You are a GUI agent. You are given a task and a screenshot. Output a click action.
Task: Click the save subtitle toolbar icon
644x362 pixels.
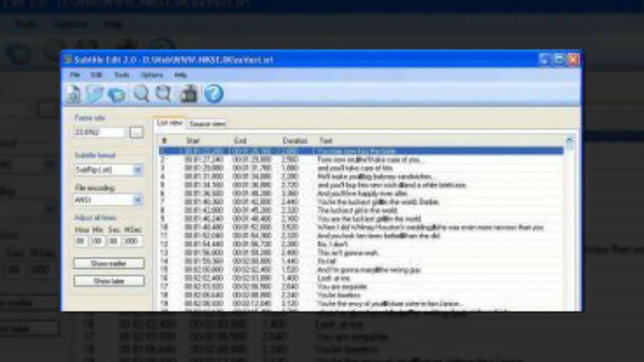click(x=117, y=94)
